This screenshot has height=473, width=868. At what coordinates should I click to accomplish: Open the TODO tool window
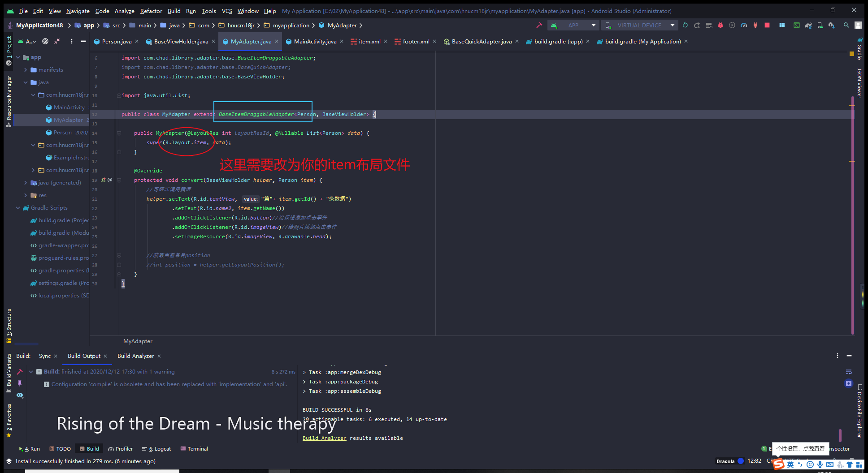[x=60, y=449]
